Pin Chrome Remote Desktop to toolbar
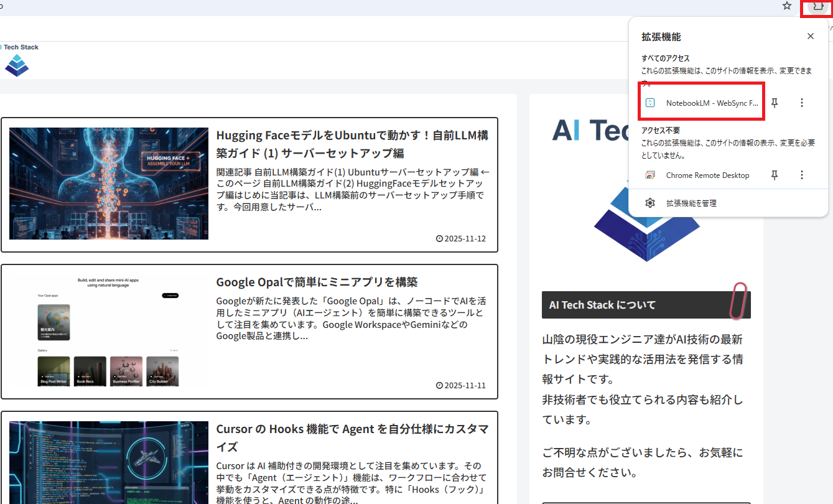Screen dimensions: 833x504 click(775, 175)
